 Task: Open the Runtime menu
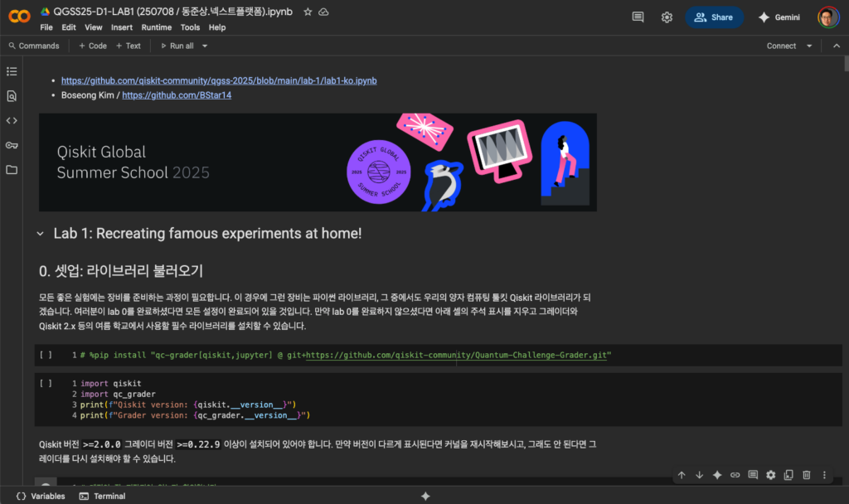coord(157,27)
